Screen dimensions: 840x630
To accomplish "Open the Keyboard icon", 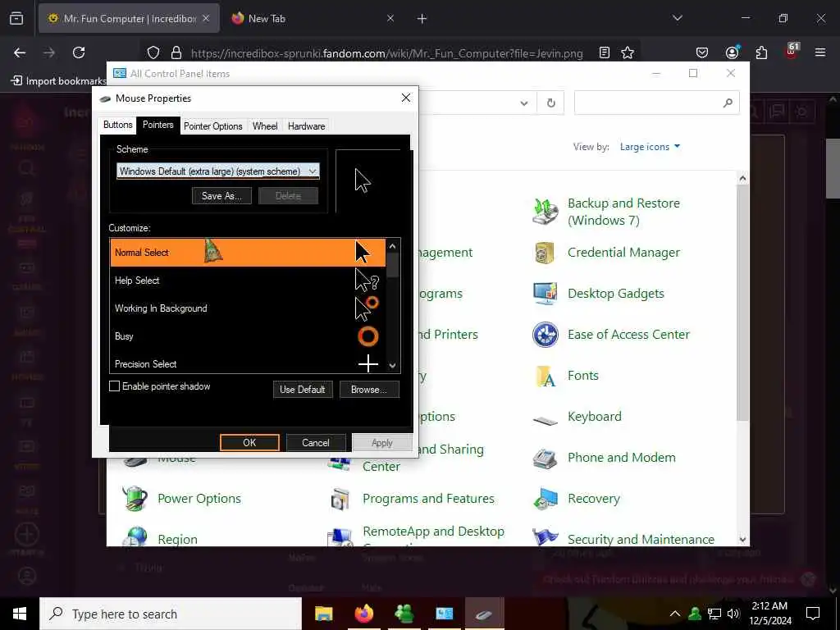I will pyautogui.click(x=545, y=421).
